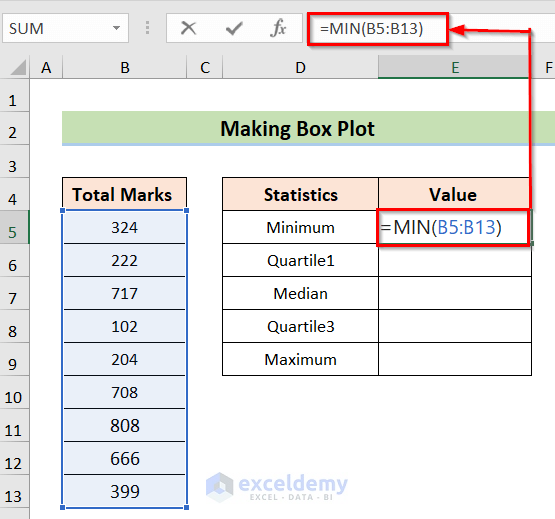The width and height of the screenshot is (555, 519).
Task: Select the Quartile1 label cell
Action: (301, 261)
